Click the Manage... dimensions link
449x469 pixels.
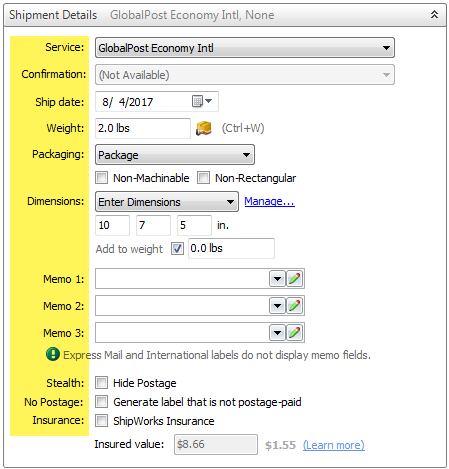[269, 201]
